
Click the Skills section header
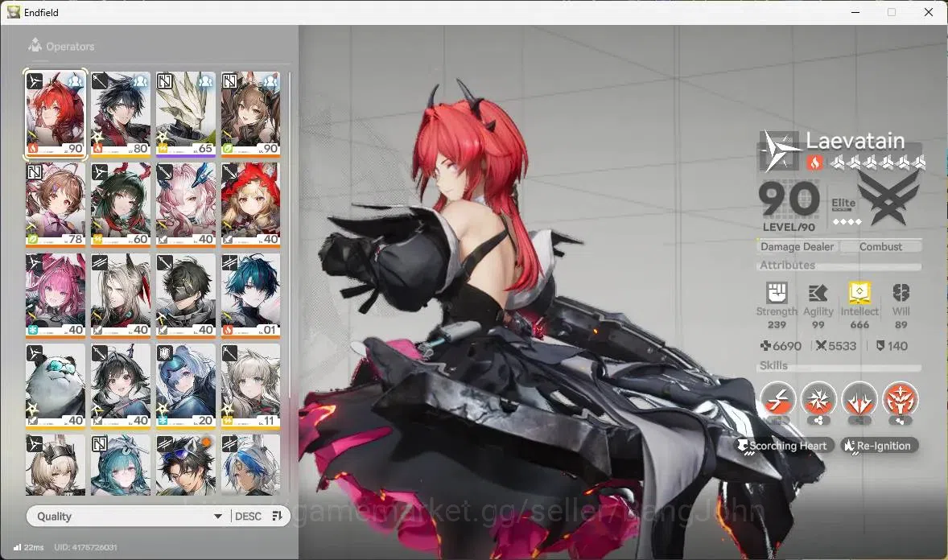pyautogui.click(x=773, y=365)
